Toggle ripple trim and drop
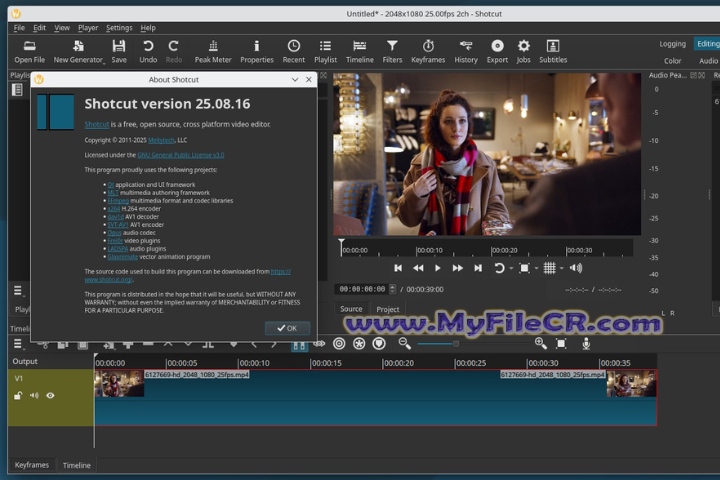This screenshot has width=720, height=480. click(x=339, y=343)
